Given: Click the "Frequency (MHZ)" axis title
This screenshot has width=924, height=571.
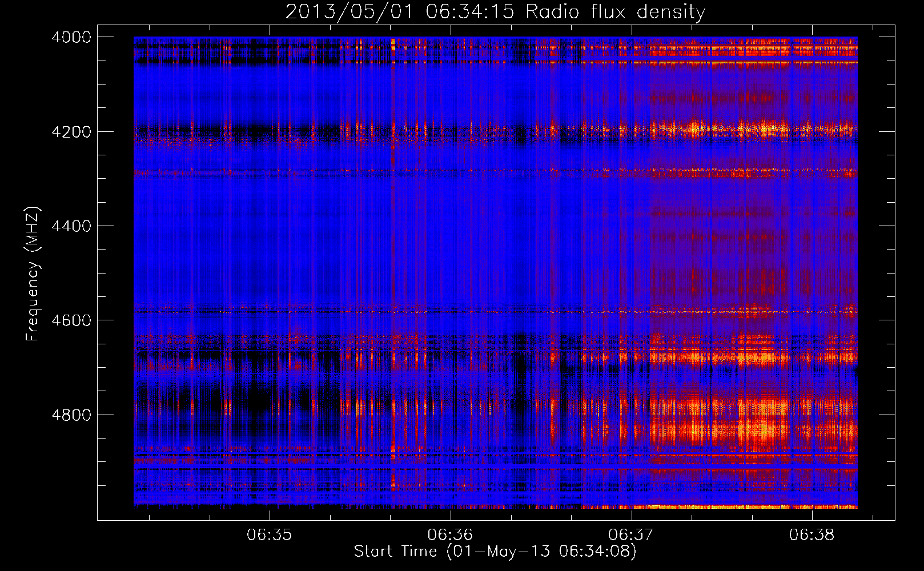Looking at the screenshot, I should click(x=33, y=274).
